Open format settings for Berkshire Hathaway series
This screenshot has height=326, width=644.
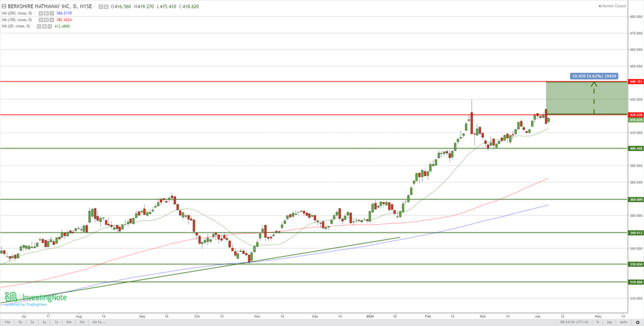click(x=106, y=6)
